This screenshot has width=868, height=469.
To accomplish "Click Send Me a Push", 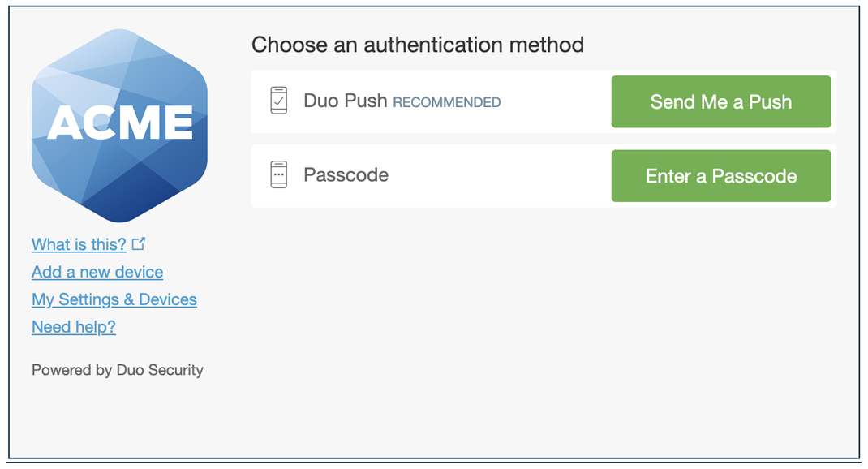I will click(x=720, y=101).
